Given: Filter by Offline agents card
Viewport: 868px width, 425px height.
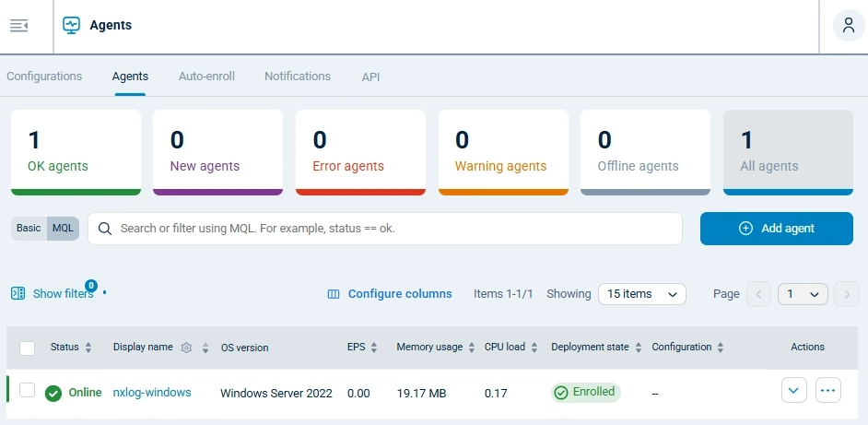Looking at the screenshot, I should coord(645,152).
